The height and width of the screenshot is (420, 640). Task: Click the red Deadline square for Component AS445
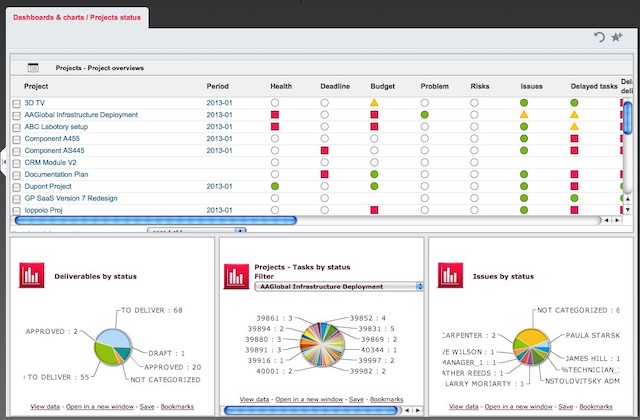pyautogui.click(x=324, y=150)
